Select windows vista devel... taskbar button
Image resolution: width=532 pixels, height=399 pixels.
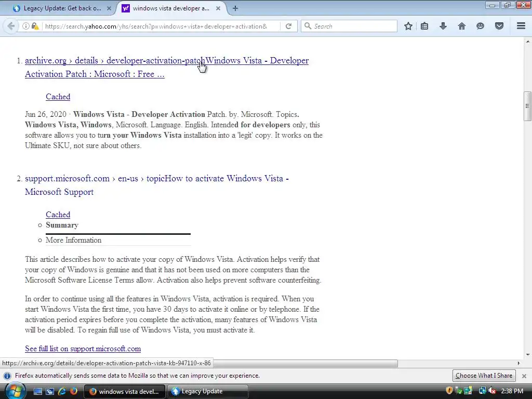click(124, 391)
